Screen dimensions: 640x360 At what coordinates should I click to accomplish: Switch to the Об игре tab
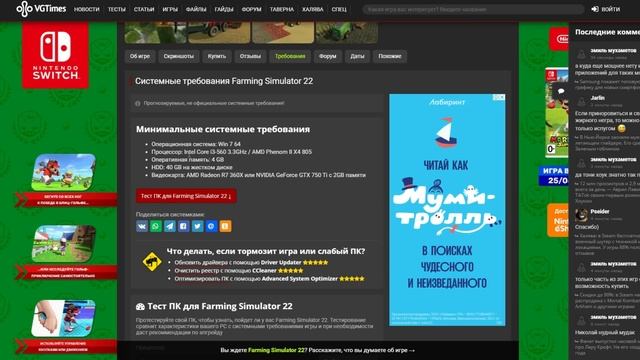click(x=140, y=56)
